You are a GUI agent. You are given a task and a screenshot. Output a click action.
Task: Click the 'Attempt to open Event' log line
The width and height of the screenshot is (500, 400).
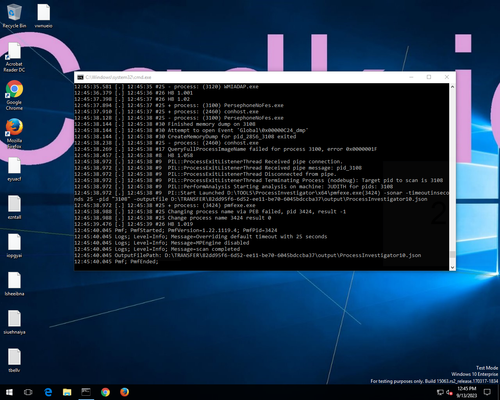(x=191, y=130)
